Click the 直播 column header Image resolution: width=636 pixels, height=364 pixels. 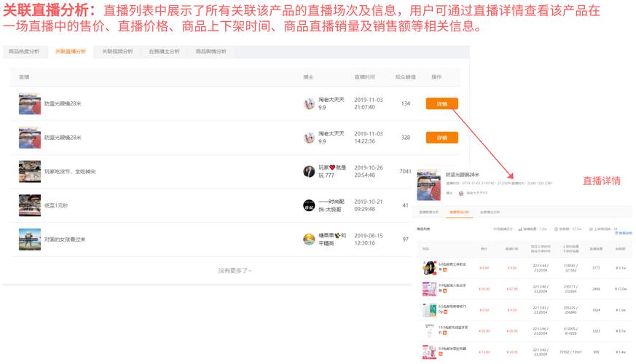point(24,77)
